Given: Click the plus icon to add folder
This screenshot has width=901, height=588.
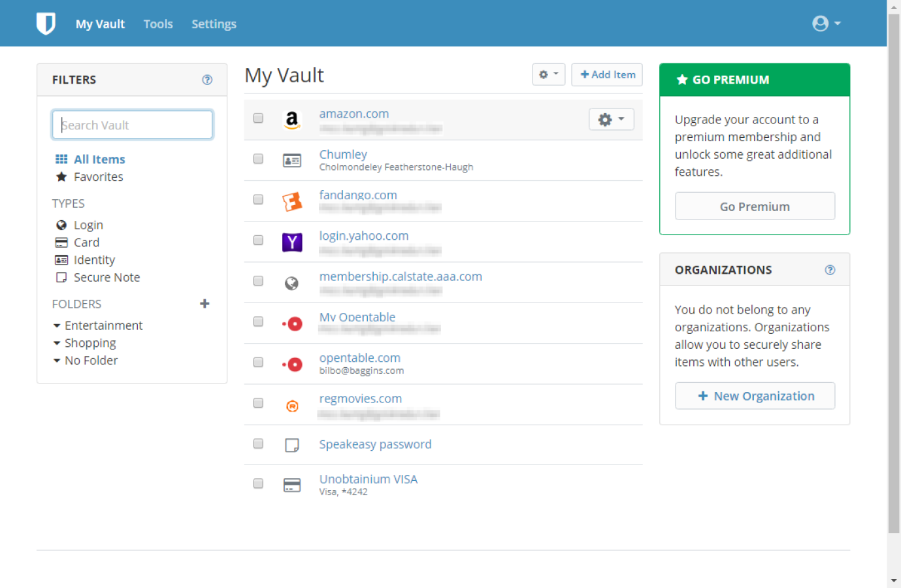Looking at the screenshot, I should 205,304.
